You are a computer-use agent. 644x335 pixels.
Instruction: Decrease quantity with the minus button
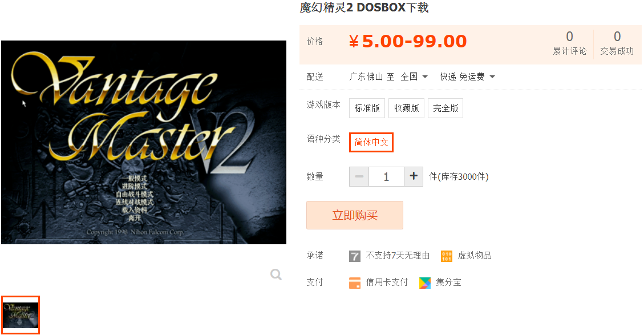[x=359, y=176]
